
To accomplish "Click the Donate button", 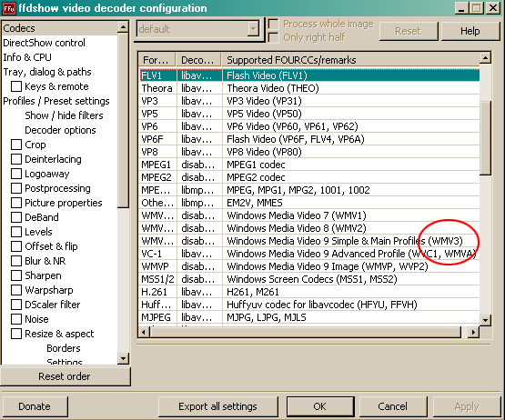I will point(35,406).
